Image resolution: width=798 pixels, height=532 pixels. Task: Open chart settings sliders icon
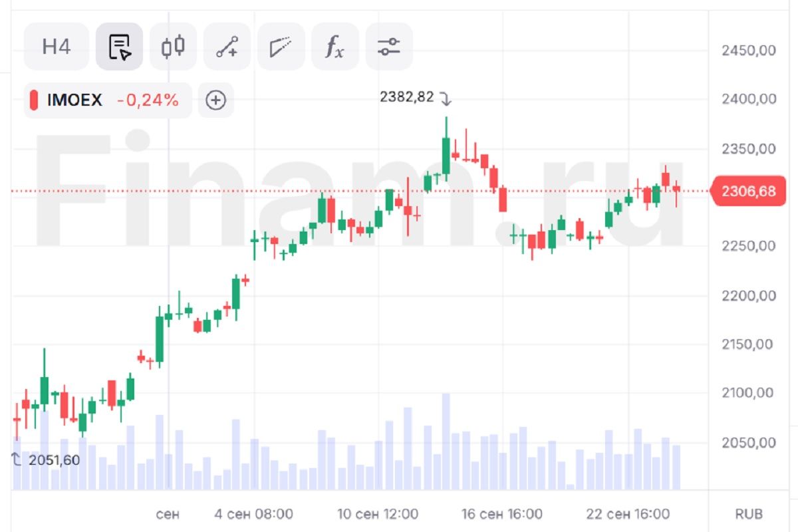click(388, 47)
